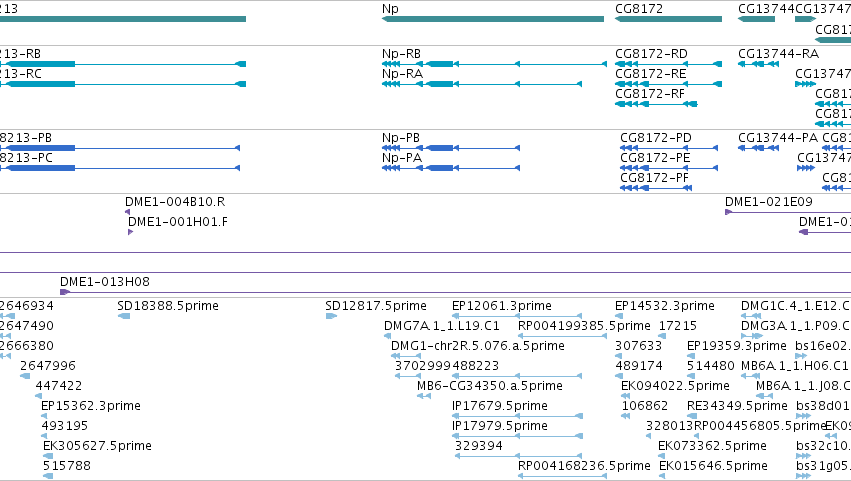Click the CG8172-PD protein label

pos(656,138)
